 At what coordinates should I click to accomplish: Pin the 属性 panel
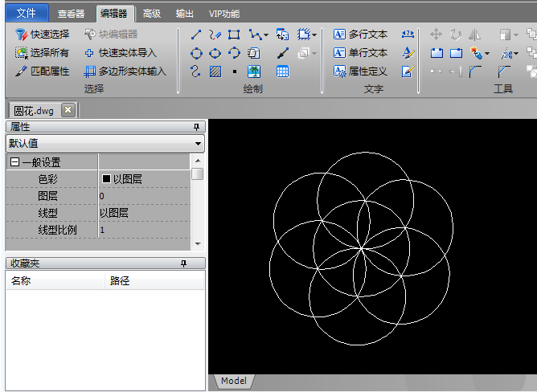[x=196, y=127]
